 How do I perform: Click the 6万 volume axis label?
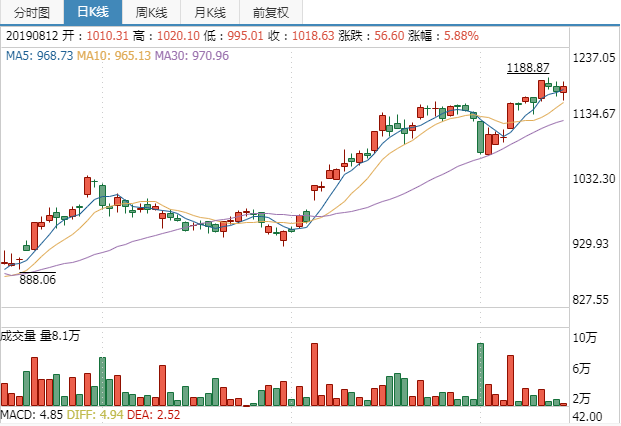click(581, 369)
